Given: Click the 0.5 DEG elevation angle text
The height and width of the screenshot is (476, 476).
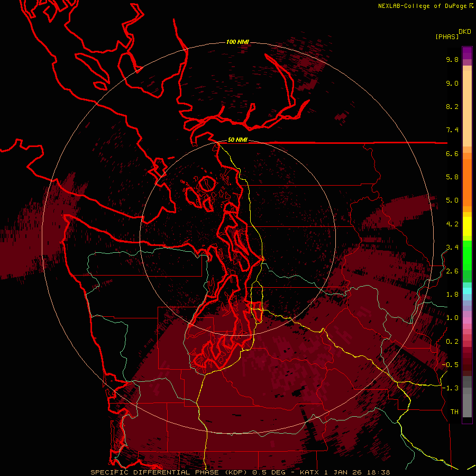Looking at the screenshot, I should (x=270, y=472).
